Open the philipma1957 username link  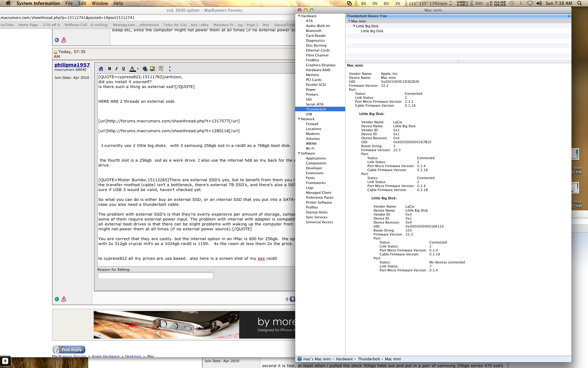pos(72,65)
